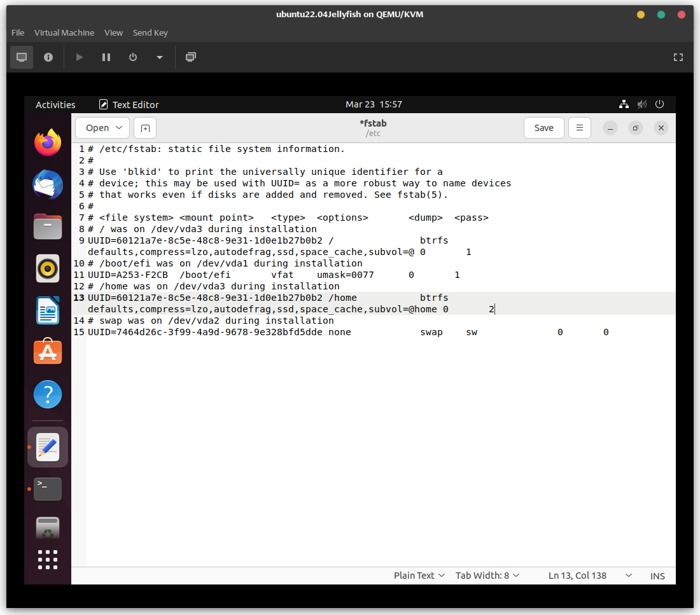
Task: Open the text editor hamburger menu
Action: pos(580,128)
